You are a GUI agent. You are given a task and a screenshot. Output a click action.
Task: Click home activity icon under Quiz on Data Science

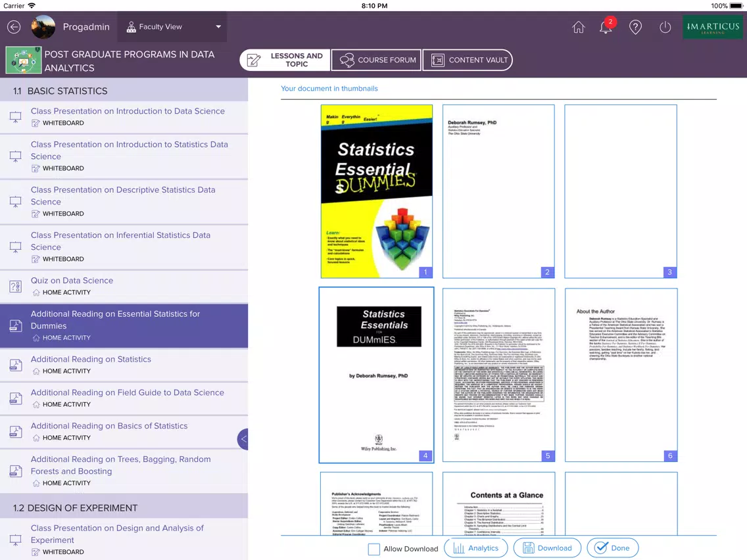[x=36, y=292]
